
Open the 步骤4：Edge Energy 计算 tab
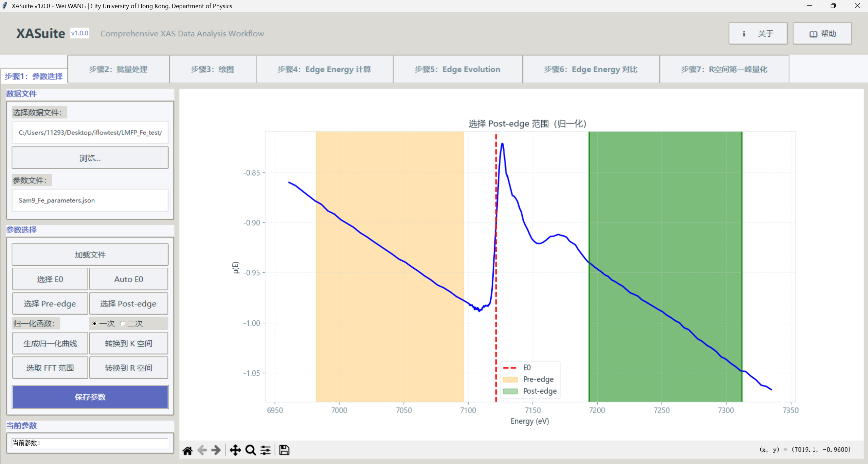324,69
